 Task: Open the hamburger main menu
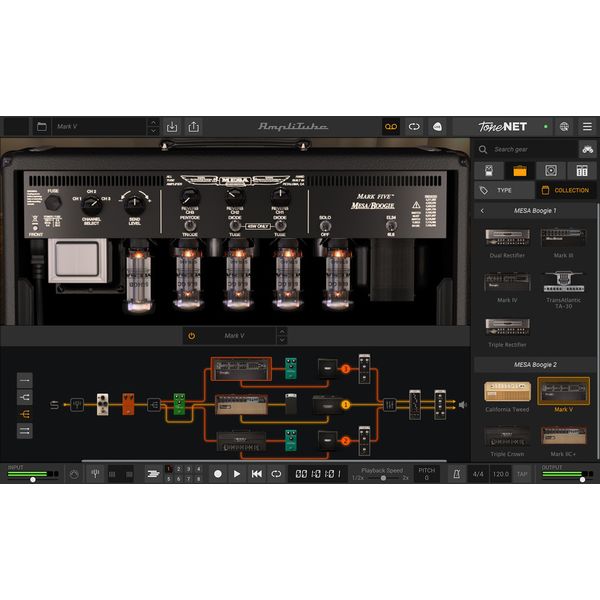(x=587, y=127)
